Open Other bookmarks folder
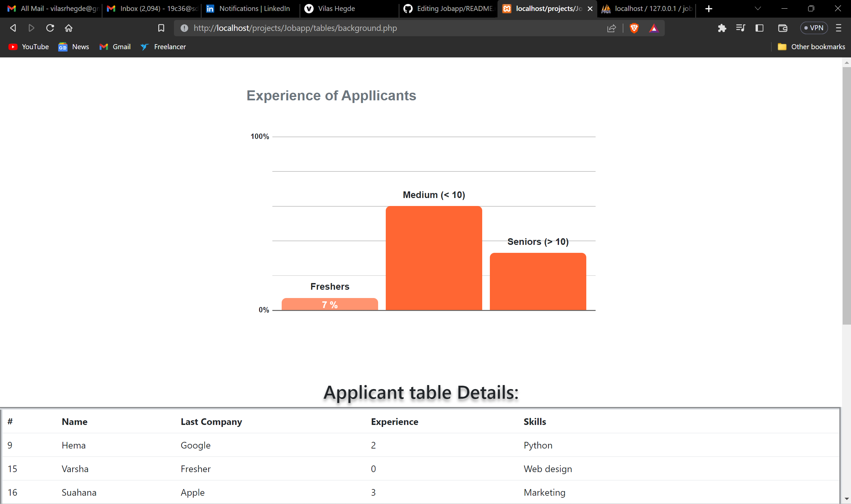Viewport: 851px width, 504px height. 811,47
